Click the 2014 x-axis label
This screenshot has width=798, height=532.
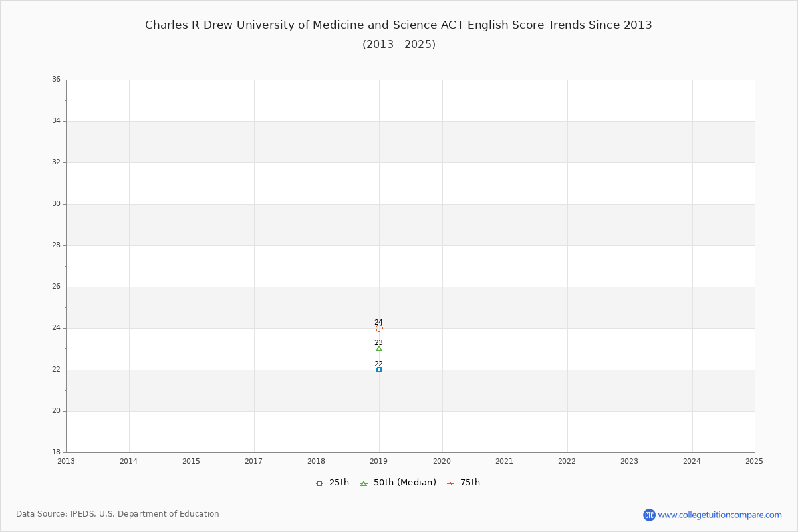coord(129,461)
